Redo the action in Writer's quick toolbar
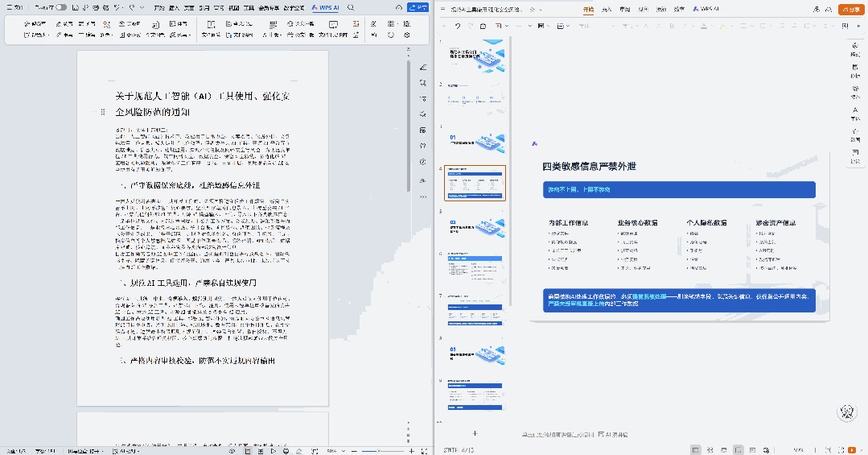 [x=132, y=8]
